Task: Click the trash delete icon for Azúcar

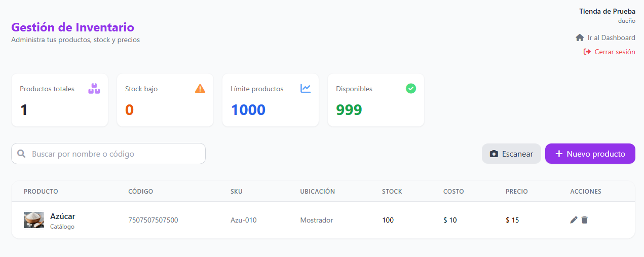Action: tap(585, 220)
